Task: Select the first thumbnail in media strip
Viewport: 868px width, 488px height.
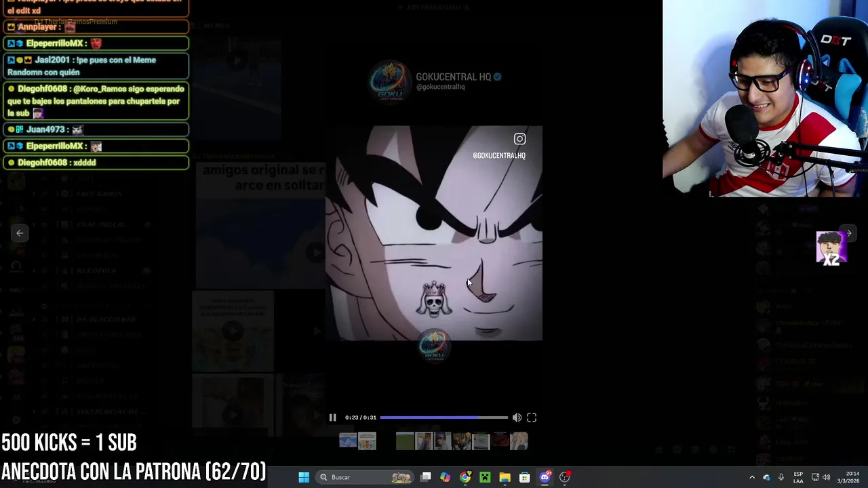Action: [348, 441]
